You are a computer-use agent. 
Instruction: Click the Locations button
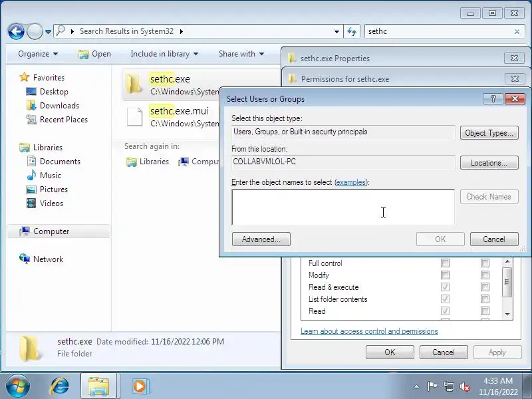click(x=489, y=163)
